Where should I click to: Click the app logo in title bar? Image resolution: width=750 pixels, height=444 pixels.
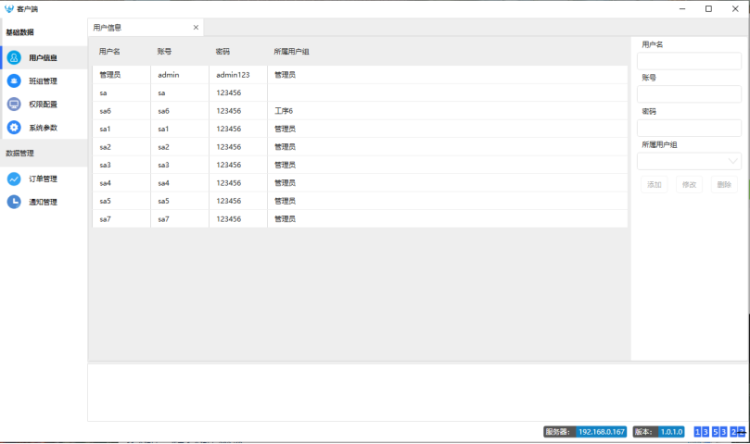point(9,8)
